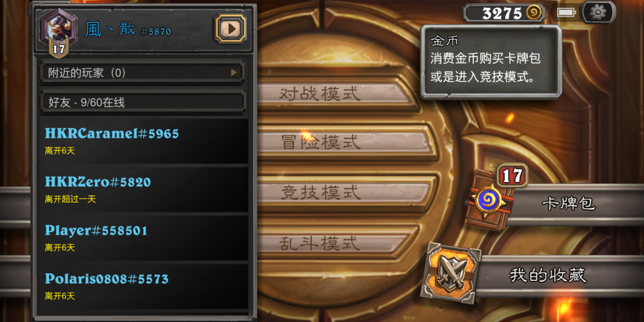Click the card pack book icon
Viewport: 644px width, 322px height.
(x=489, y=200)
